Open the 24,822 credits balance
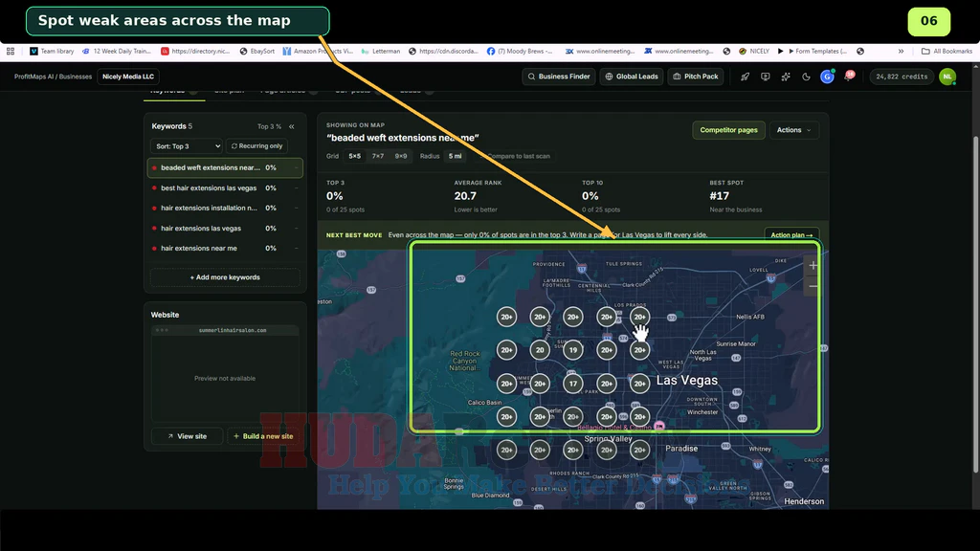The width and height of the screenshot is (980, 551). click(x=902, y=77)
